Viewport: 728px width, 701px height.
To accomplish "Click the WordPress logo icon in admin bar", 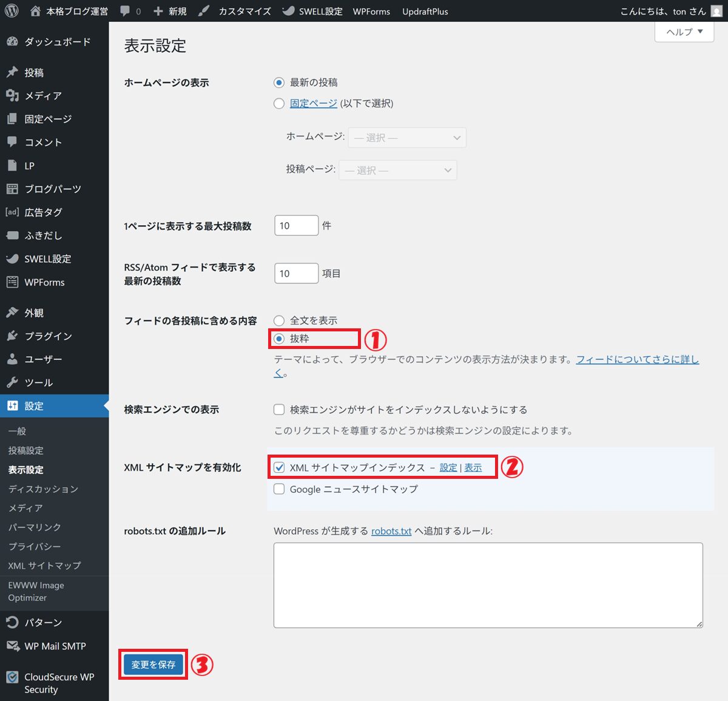I will [12, 11].
